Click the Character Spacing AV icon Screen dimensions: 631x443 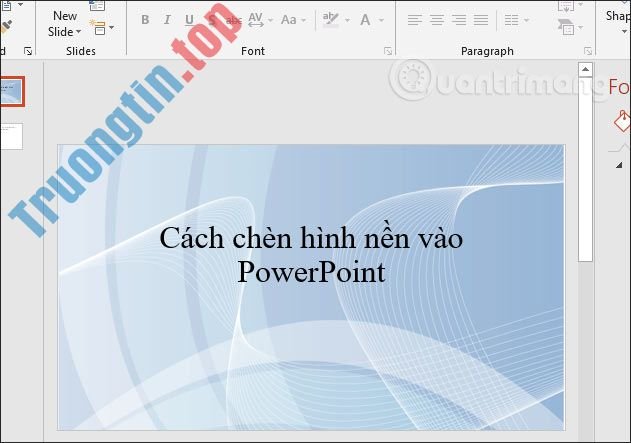pyautogui.click(x=256, y=19)
